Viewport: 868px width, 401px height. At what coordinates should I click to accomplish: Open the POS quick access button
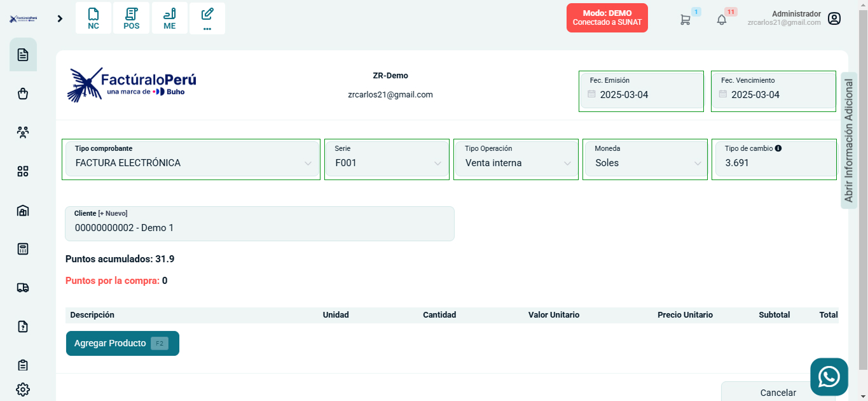[x=132, y=18]
